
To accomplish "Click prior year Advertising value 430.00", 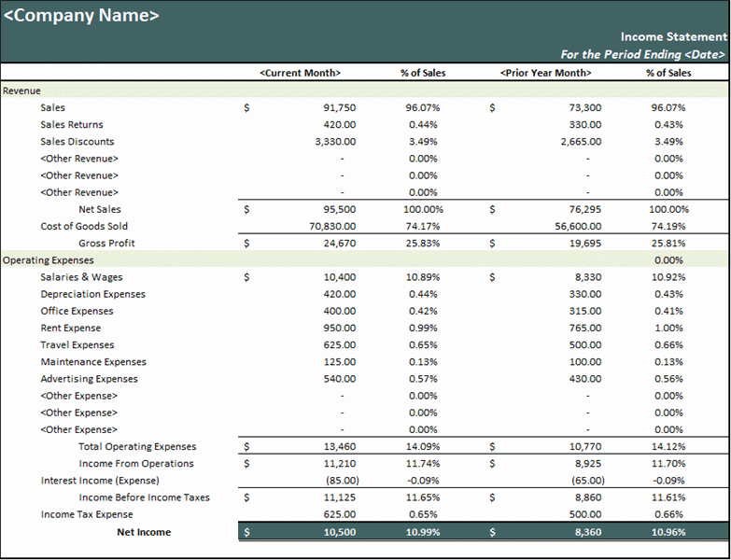I will 585,379.
